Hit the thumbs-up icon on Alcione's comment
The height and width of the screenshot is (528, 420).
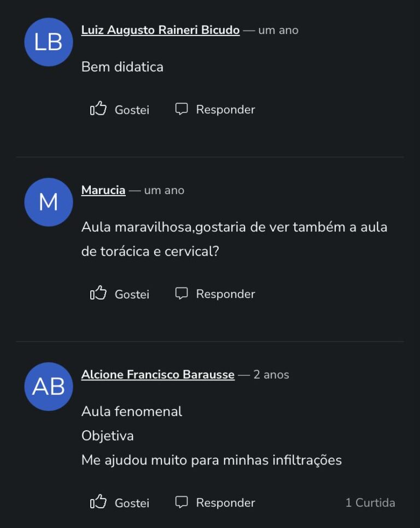point(98,502)
